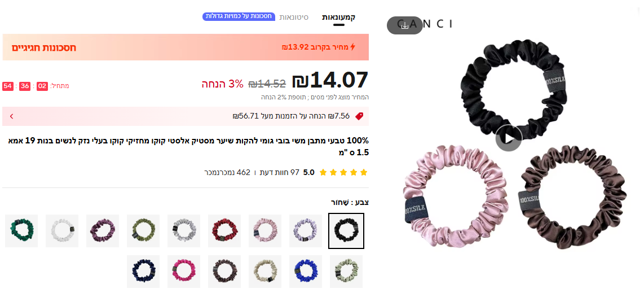Screen dimensions: 644x297
Task: Switch to the סיטונאות tab
Action: click(x=294, y=18)
